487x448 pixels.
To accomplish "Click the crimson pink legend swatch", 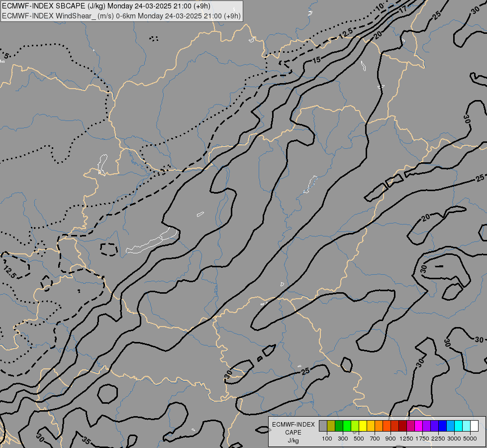I will point(410,426).
